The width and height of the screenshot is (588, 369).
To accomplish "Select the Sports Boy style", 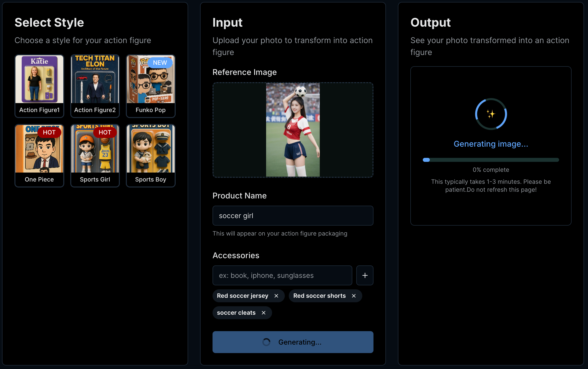I will click(150, 155).
